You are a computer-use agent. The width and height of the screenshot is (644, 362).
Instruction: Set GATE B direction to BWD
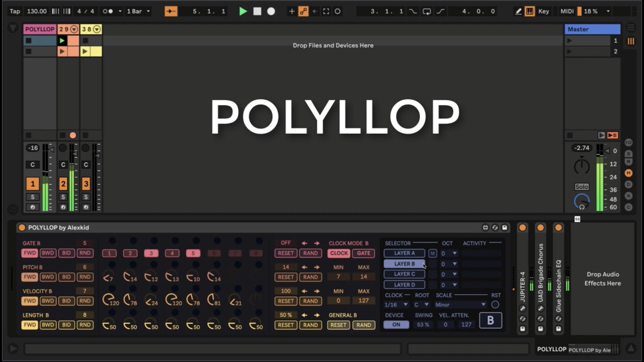tap(48, 253)
